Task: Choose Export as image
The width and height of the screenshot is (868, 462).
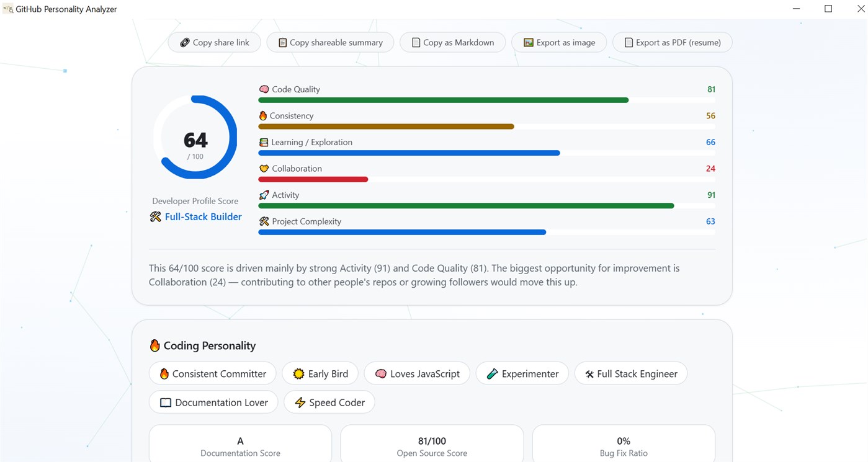Action: click(x=559, y=42)
